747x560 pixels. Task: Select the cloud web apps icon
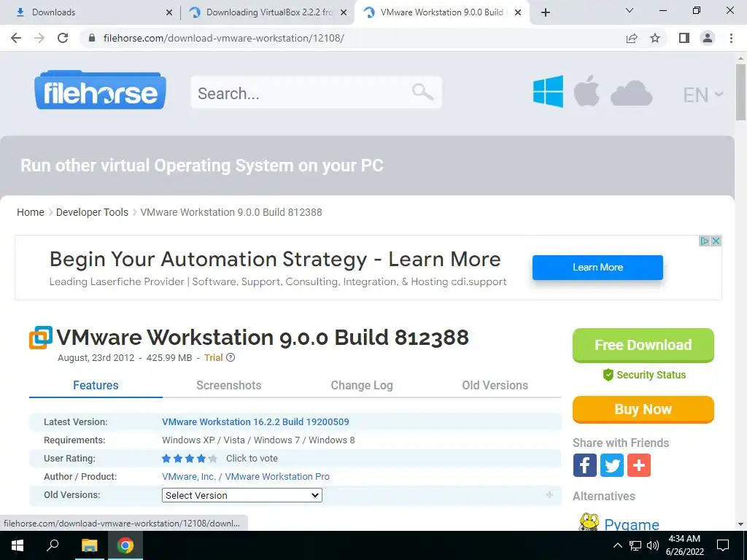(x=631, y=93)
